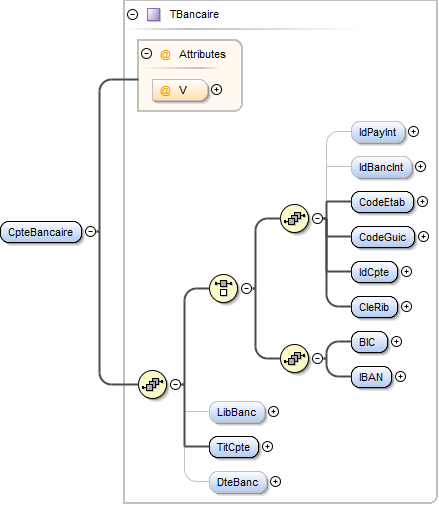Select the CodeGuic element node
439x505 pixels.
pyautogui.click(x=382, y=237)
